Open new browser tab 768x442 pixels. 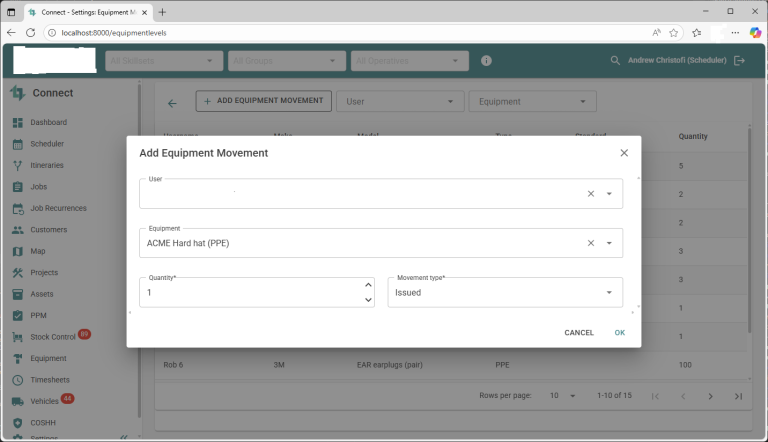click(x=162, y=12)
